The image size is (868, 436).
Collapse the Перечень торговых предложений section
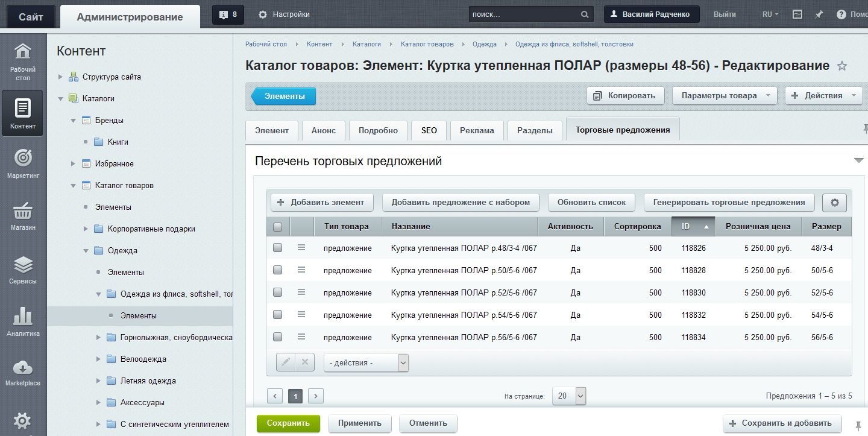coord(859,160)
